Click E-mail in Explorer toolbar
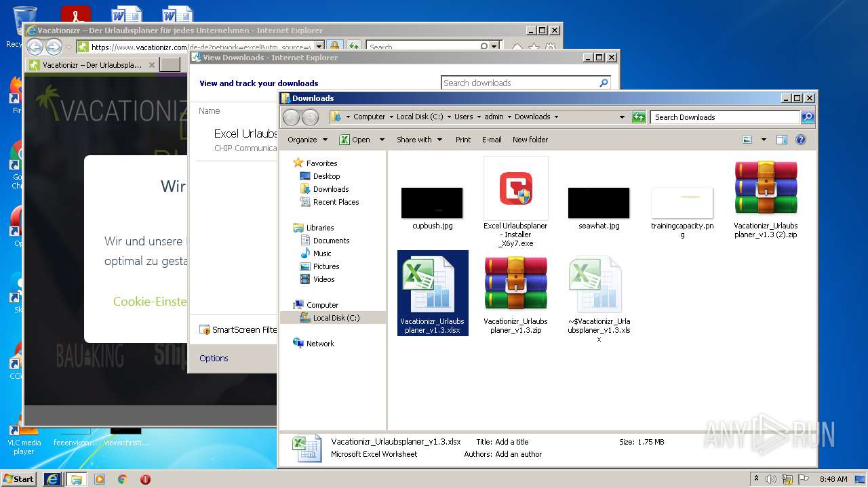868x488 pixels. tap(492, 140)
